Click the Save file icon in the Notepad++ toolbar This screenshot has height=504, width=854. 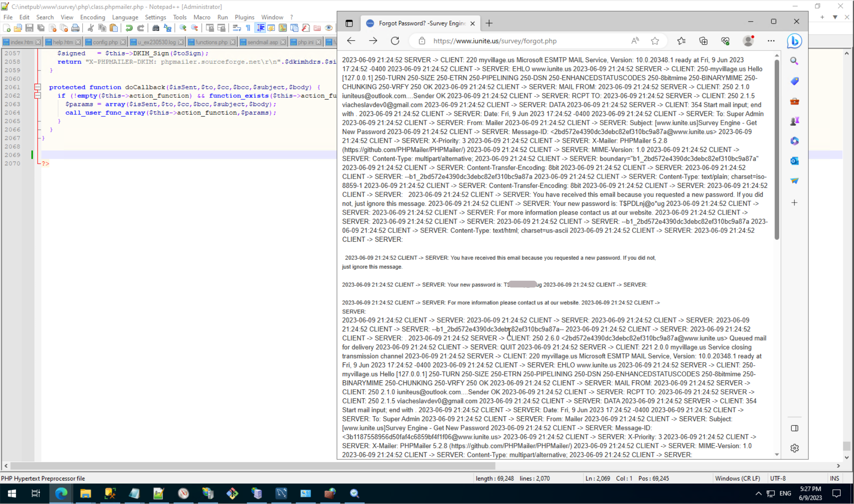click(x=29, y=28)
